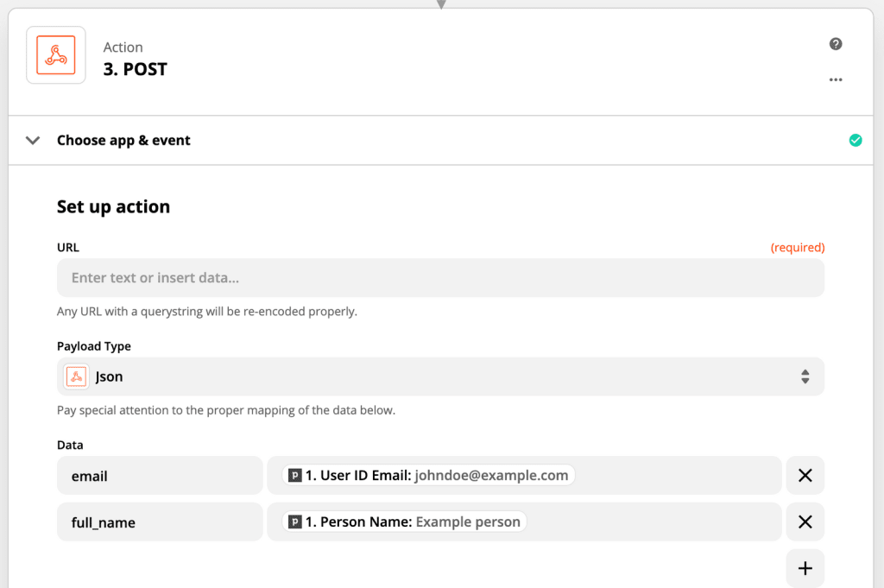Edit the full_name key field
The height and width of the screenshot is (588, 884).
(x=160, y=522)
